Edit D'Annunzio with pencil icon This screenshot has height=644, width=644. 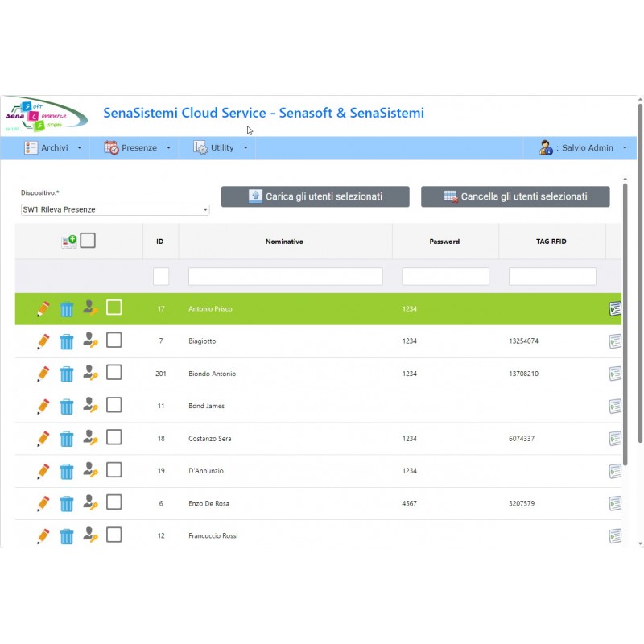click(x=43, y=471)
